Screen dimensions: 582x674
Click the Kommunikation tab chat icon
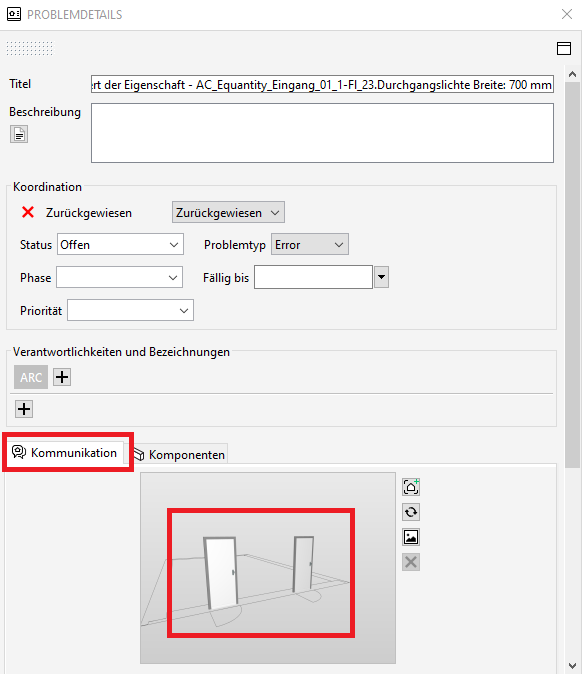pyautogui.click(x=19, y=452)
